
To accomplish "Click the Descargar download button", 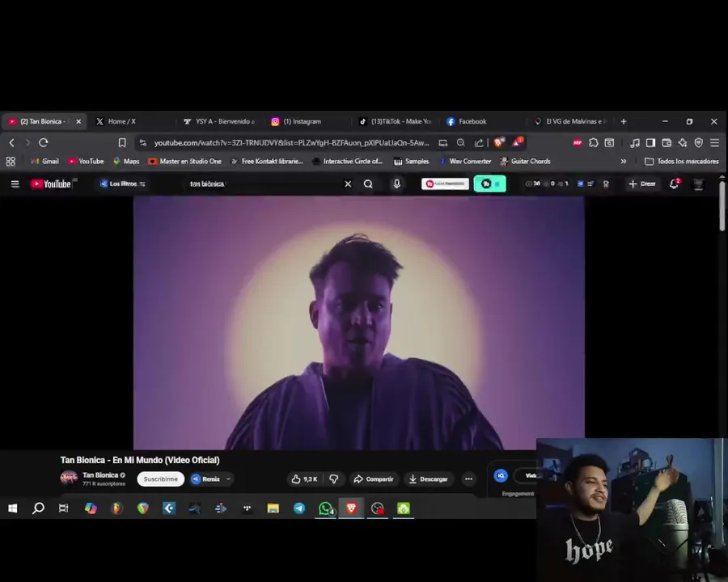I will (428, 479).
